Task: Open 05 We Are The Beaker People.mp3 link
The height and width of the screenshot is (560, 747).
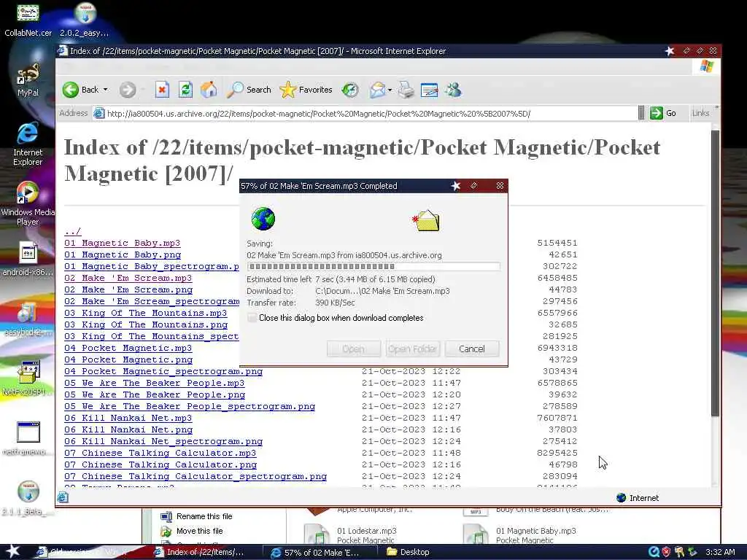Action: pyautogui.click(x=155, y=383)
